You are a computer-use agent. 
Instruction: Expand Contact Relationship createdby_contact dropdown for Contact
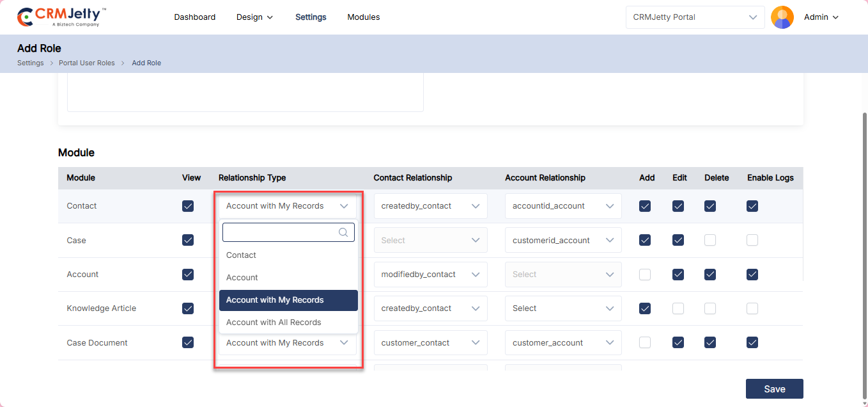pyautogui.click(x=430, y=206)
